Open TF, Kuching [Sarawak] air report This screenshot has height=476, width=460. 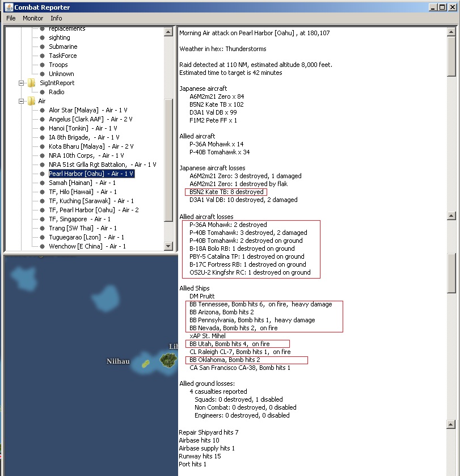pyautogui.click(x=91, y=201)
